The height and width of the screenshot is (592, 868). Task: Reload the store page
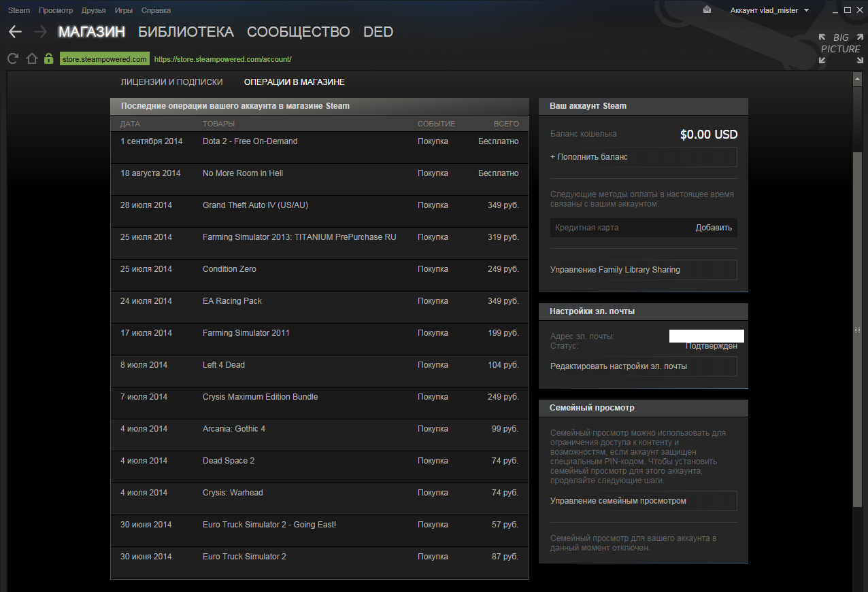tap(13, 58)
